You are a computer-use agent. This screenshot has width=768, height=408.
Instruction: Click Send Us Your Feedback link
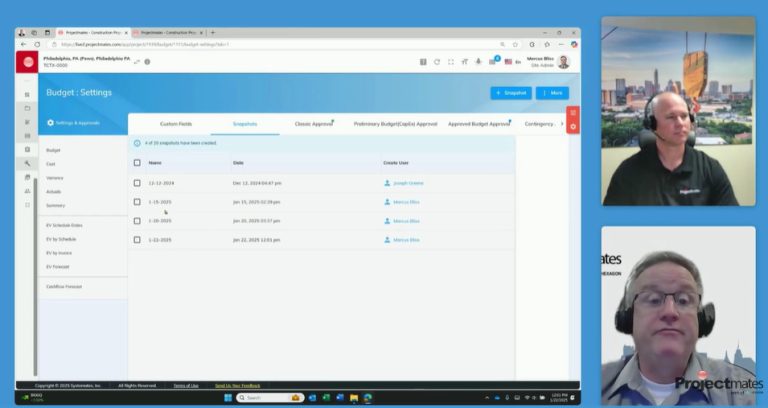coord(238,385)
